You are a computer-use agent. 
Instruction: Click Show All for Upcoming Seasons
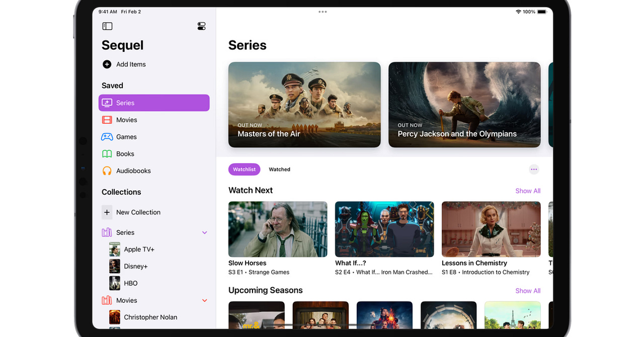click(528, 291)
